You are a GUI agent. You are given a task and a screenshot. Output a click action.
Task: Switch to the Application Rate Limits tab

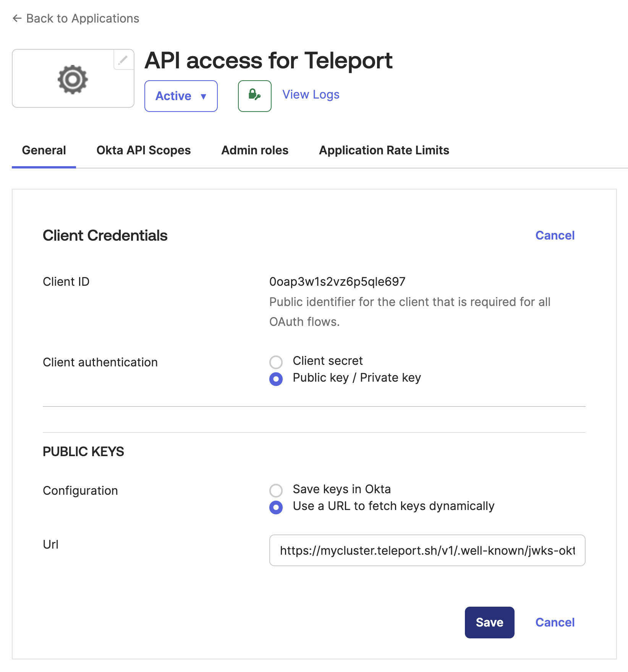[384, 150]
